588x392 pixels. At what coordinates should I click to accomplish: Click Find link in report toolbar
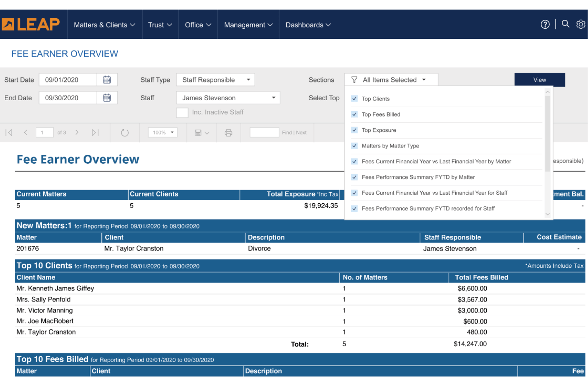click(x=287, y=133)
